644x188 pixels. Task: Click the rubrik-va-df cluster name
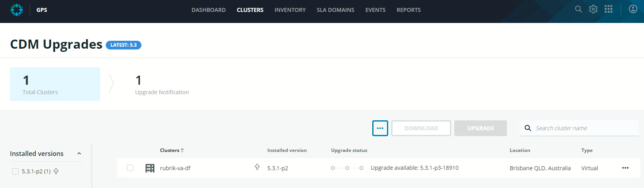coord(175,168)
